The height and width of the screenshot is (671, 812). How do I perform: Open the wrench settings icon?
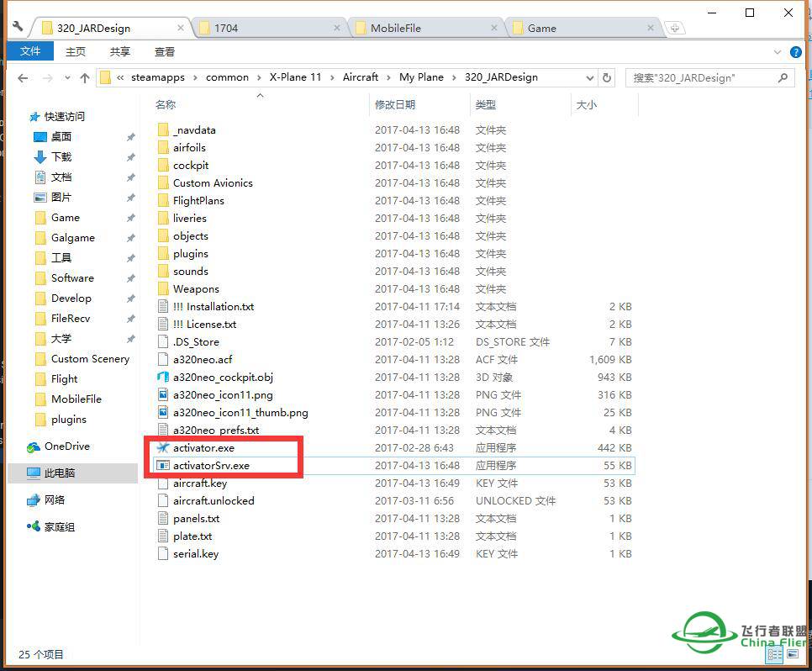(x=18, y=26)
